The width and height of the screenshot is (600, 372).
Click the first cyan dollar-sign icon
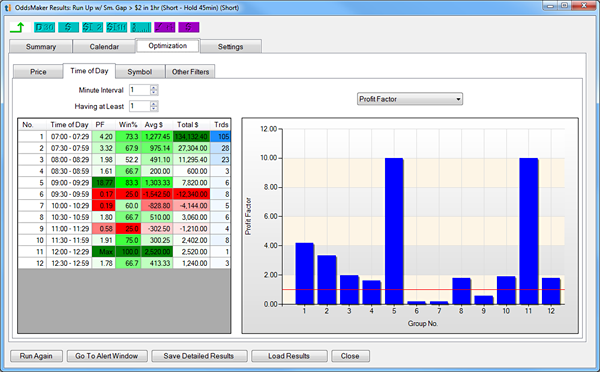coord(68,27)
